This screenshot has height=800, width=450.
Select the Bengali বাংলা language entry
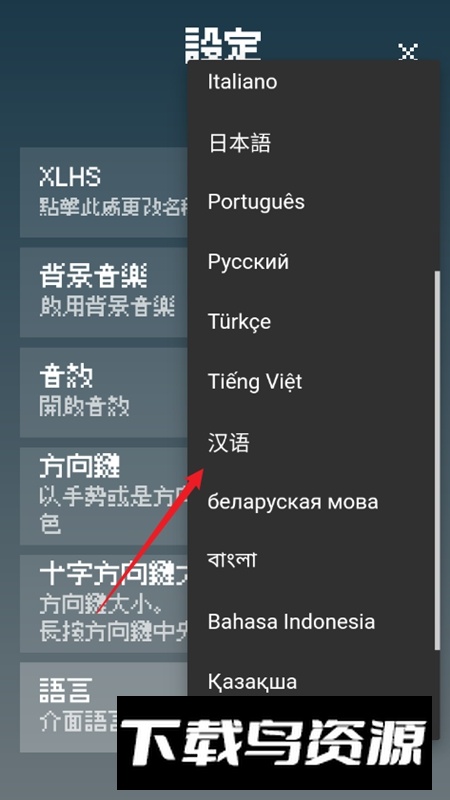click(313, 562)
